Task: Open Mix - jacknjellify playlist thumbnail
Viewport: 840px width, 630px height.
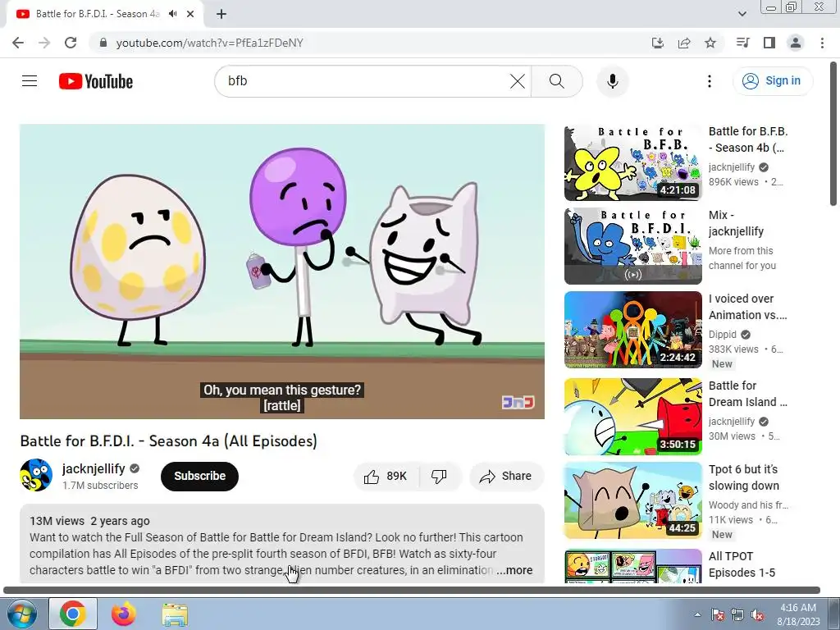Action: tap(632, 246)
